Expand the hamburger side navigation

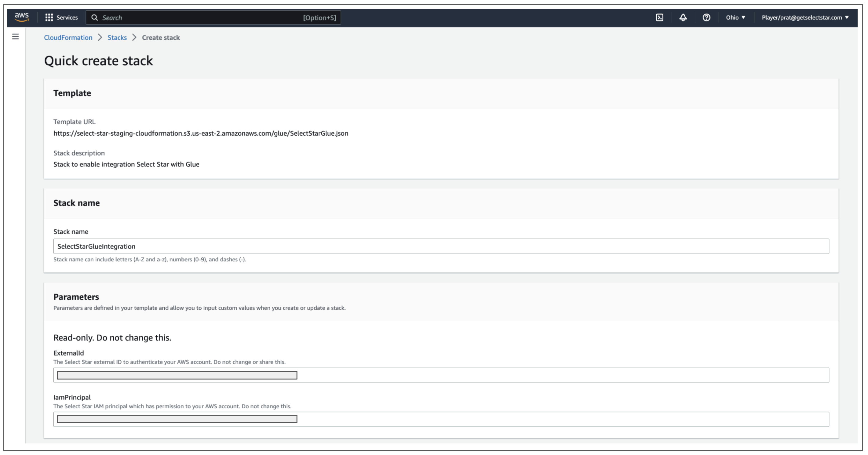(16, 37)
